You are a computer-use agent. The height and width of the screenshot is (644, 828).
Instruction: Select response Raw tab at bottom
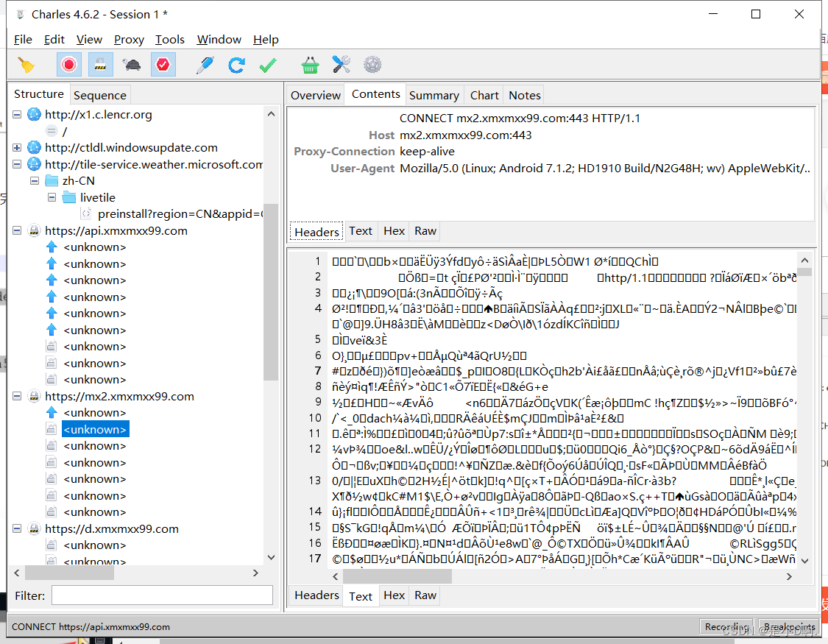coord(425,595)
